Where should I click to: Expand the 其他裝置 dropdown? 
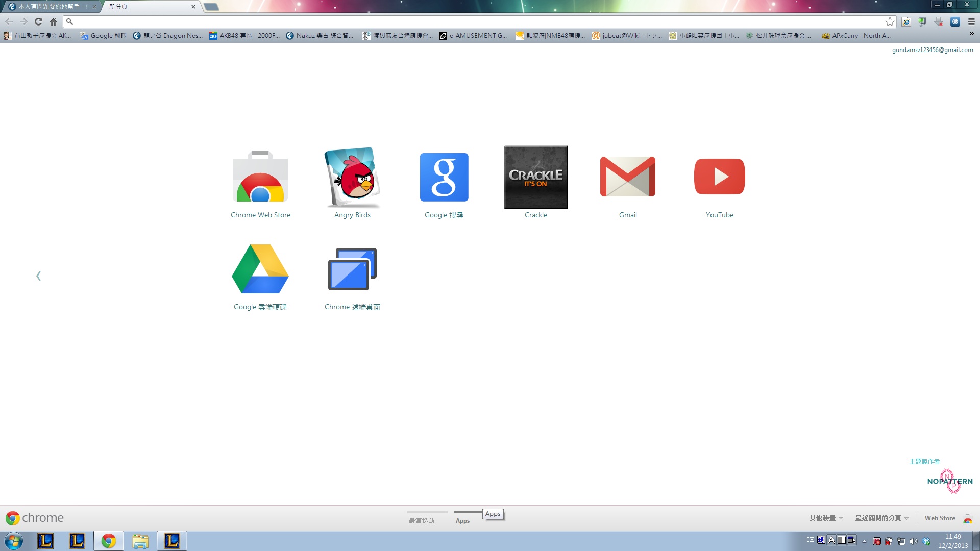[826, 518]
